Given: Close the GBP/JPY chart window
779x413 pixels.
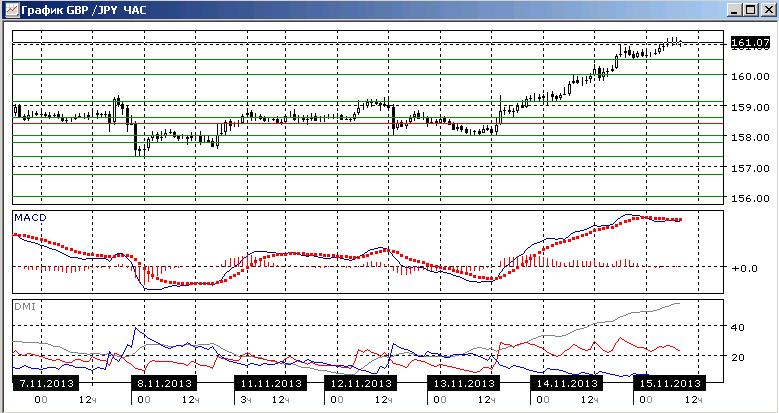Looking at the screenshot, I should [x=768, y=10].
